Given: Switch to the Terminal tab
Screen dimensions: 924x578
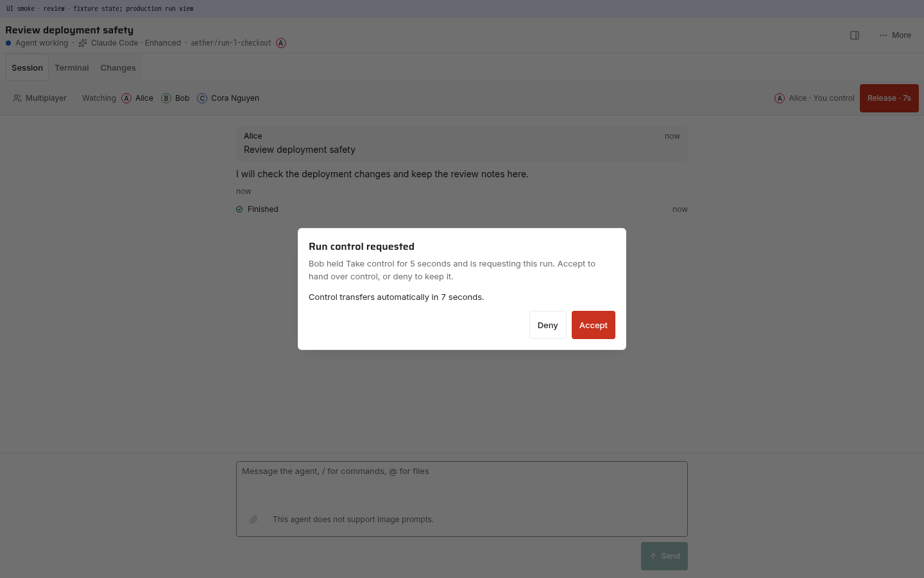Looking at the screenshot, I should (71, 67).
